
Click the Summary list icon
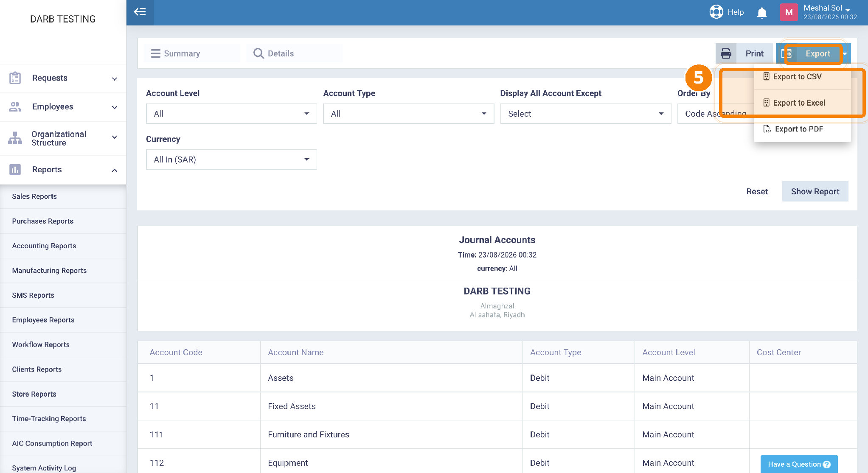156,53
